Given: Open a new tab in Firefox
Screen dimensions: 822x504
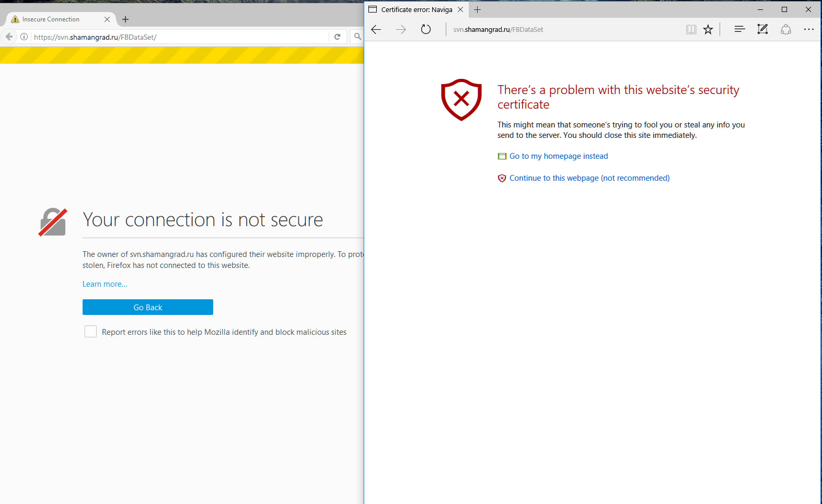Looking at the screenshot, I should click(x=125, y=19).
